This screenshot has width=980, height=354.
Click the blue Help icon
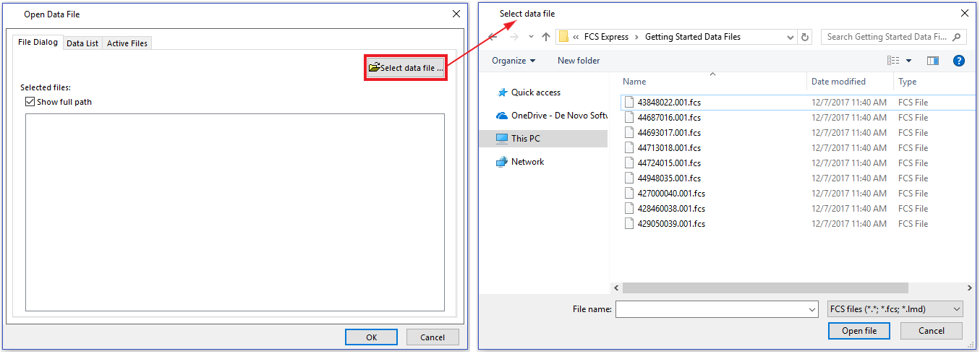click(959, 61)
